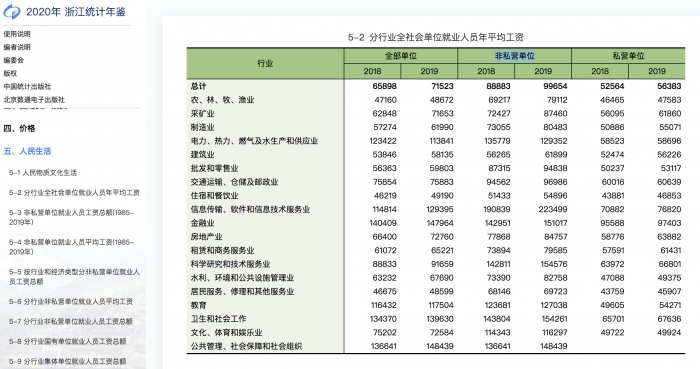Screen dimensions: 700x369
Task: Open the 版权 entry
Action: [10, 73]
